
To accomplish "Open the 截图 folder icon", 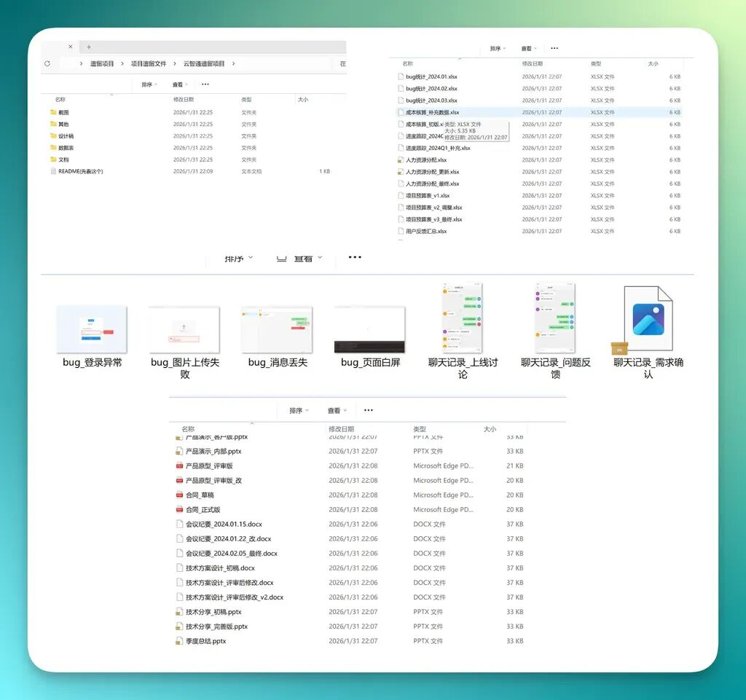I will point(53,113).
